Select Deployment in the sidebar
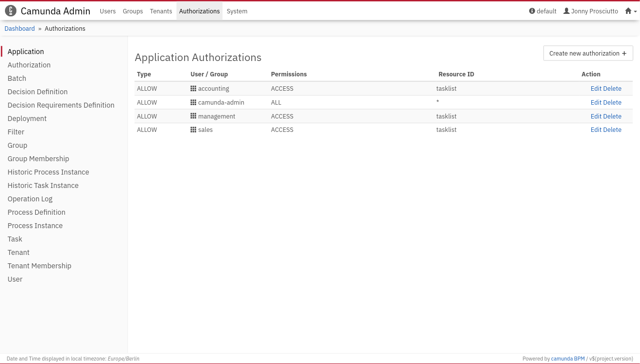The width and height of the screenshot is (640, 364). 27,119
